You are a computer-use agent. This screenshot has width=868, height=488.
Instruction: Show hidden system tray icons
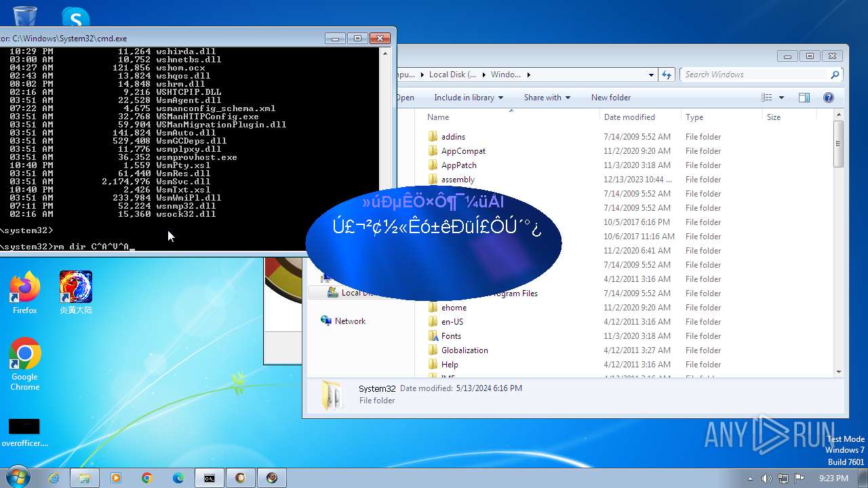(x=750, y=479)
